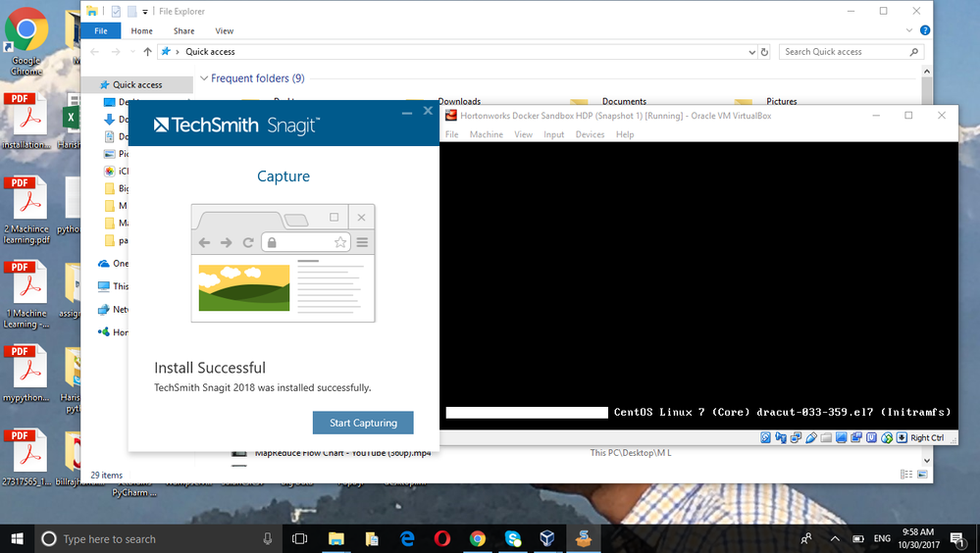Open the Share ribbon tab

click(x=183, y=30)
